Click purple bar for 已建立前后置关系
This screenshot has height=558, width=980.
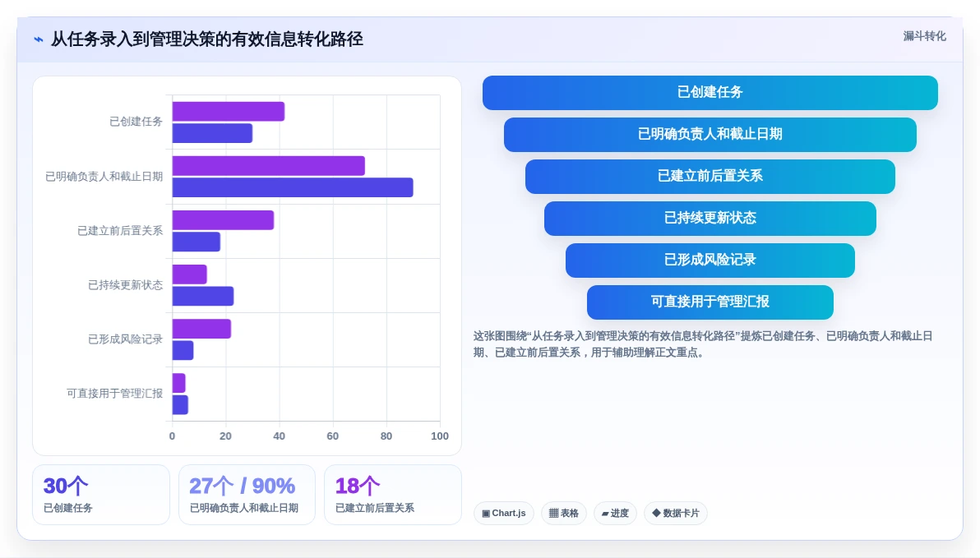pyautogui.click(x=223, y=220)
